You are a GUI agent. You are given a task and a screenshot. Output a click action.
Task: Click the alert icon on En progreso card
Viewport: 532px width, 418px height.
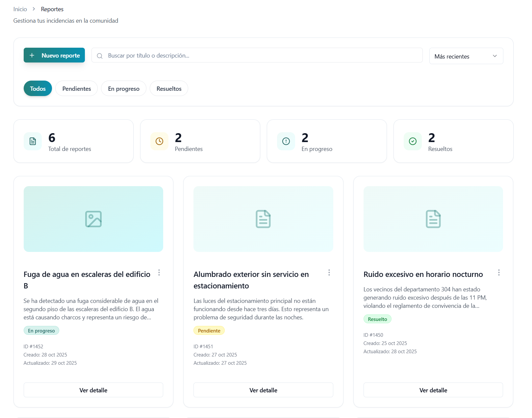coord(286,141)
